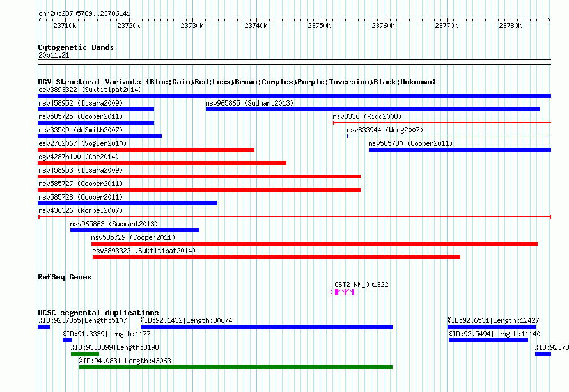Click the magenta CST2 gene glyph
The width and height of the screenshot is (569, 392).
pyautogui.click(x=342, y=292)
